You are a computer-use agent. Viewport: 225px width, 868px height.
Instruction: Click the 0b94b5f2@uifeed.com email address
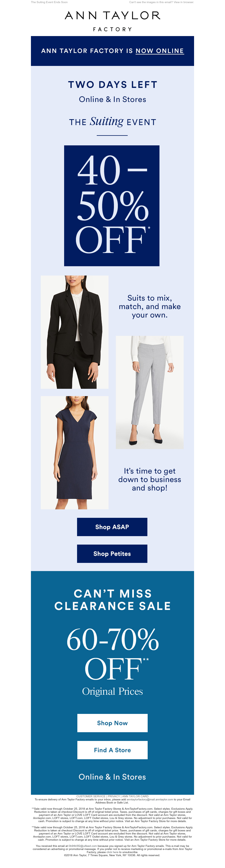coord(83,846)
